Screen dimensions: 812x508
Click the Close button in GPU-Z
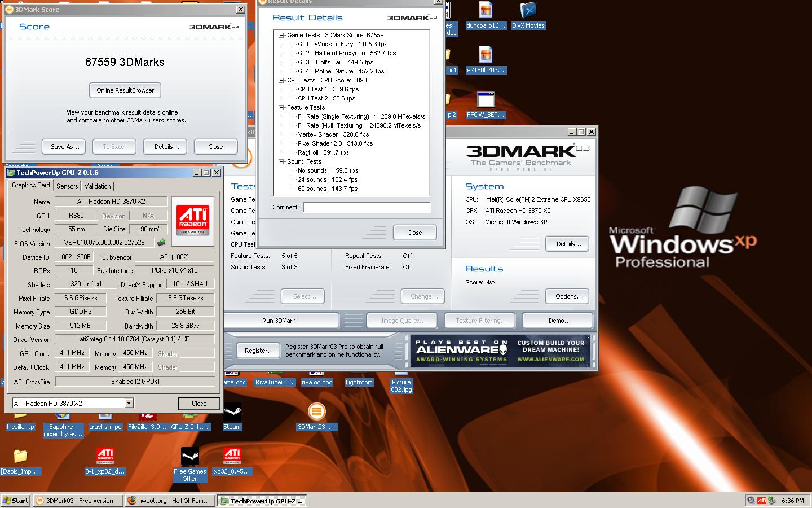(x=199, y=404)
